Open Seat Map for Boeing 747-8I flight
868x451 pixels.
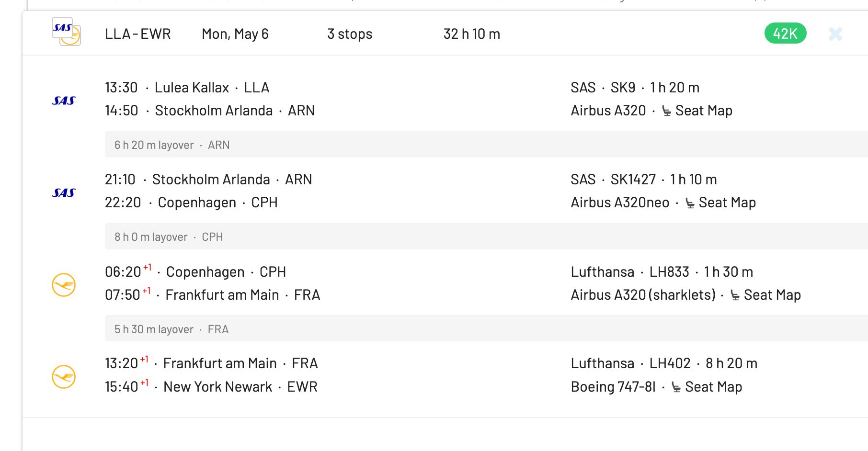713,387
